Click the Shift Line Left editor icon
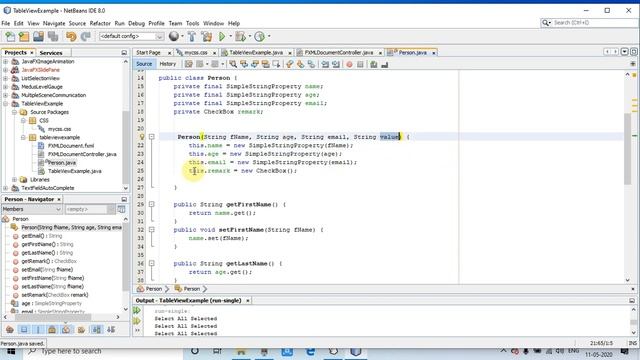The height and width of the screenshot is (360, 640). coord(325,64)
